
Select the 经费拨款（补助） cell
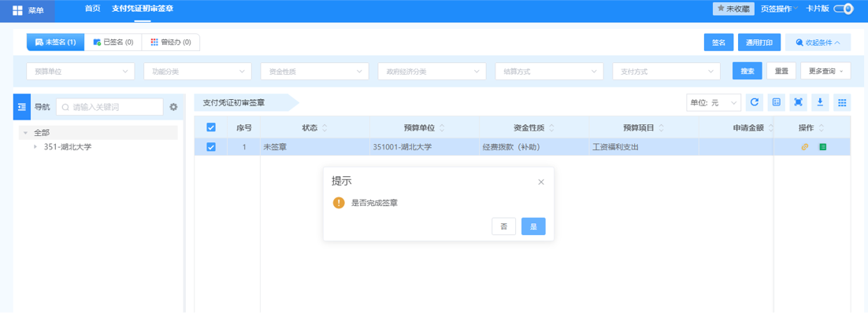pos(534,146)
